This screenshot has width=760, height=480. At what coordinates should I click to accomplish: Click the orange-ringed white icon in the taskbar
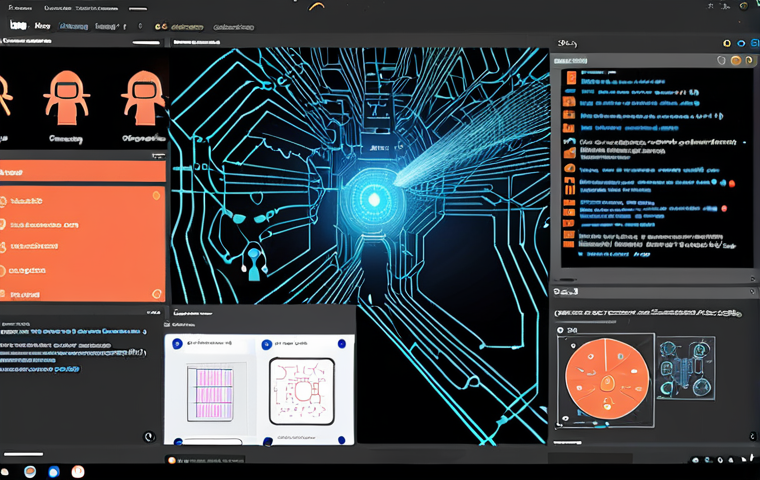78,471
